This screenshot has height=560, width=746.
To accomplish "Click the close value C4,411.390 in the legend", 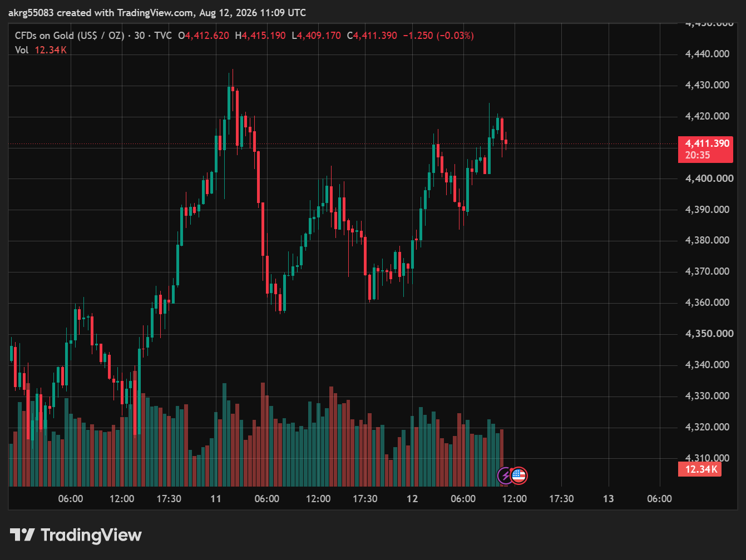I will pos(372,36).
